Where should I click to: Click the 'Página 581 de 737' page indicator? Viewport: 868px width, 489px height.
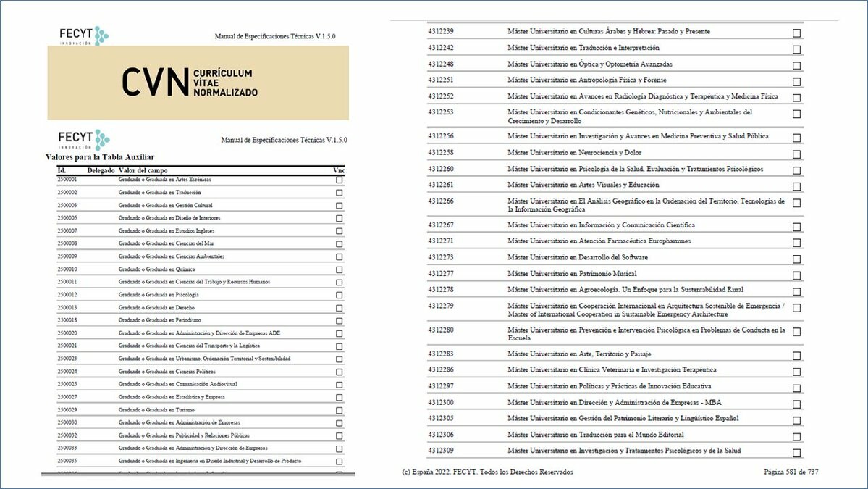791,472
